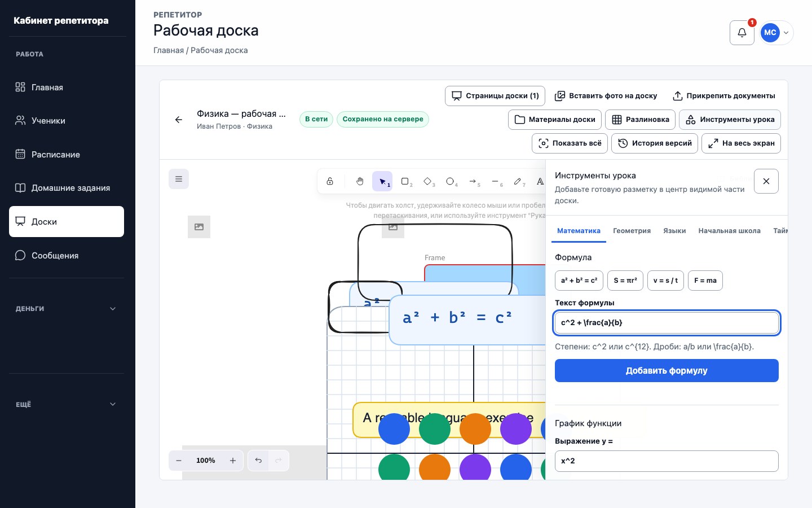Screen dimensions: 812x508
Task: Open Страницы доски (1)
Action: point(495,96)
